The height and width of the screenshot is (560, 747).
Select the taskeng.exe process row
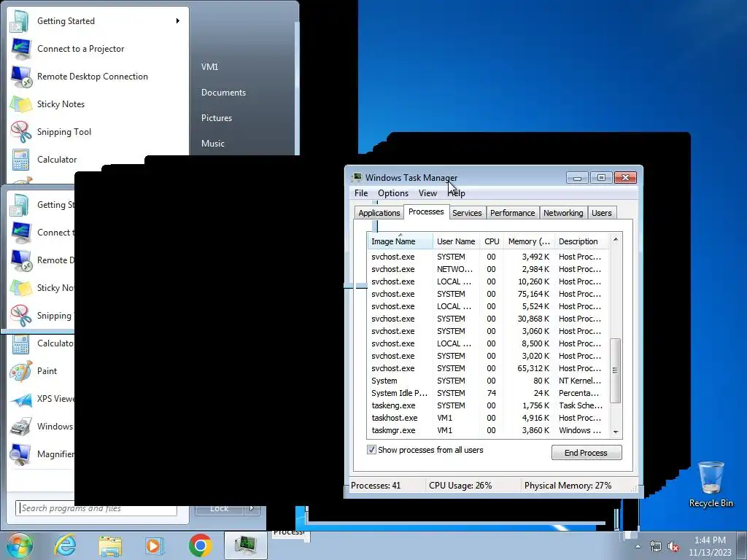pos(488,405)
